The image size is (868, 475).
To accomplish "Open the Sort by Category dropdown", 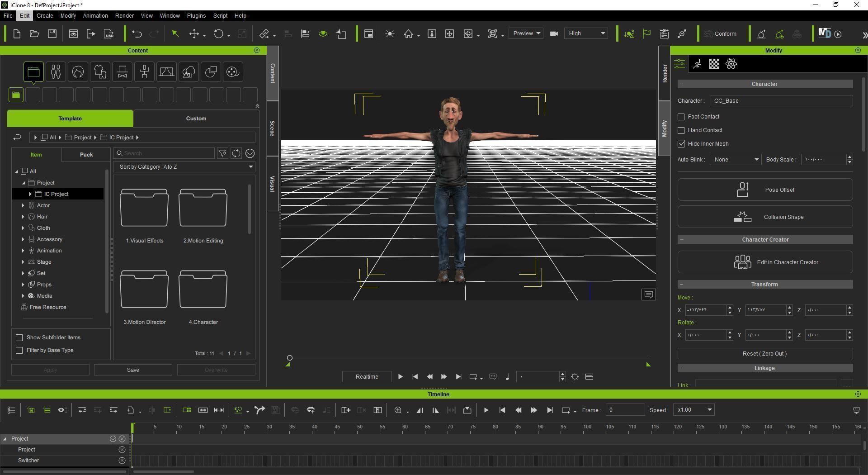I will pyautogui.click(x=184, y=167).
